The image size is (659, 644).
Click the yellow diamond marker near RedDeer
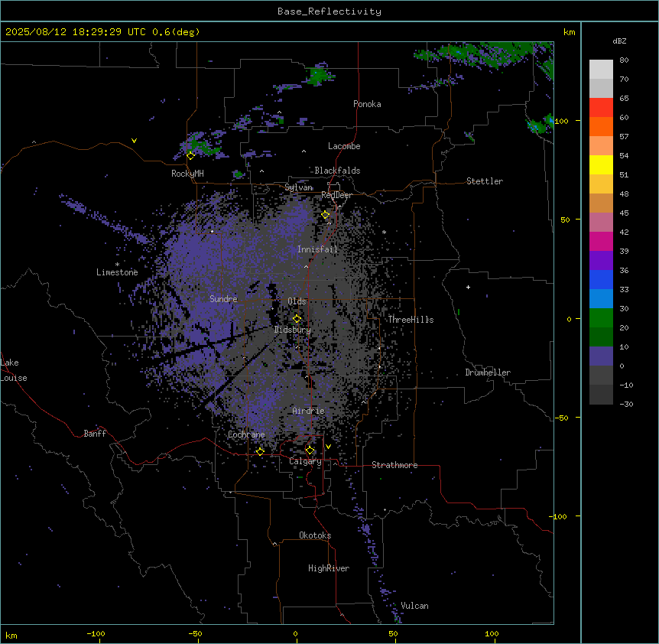(325, 215)
